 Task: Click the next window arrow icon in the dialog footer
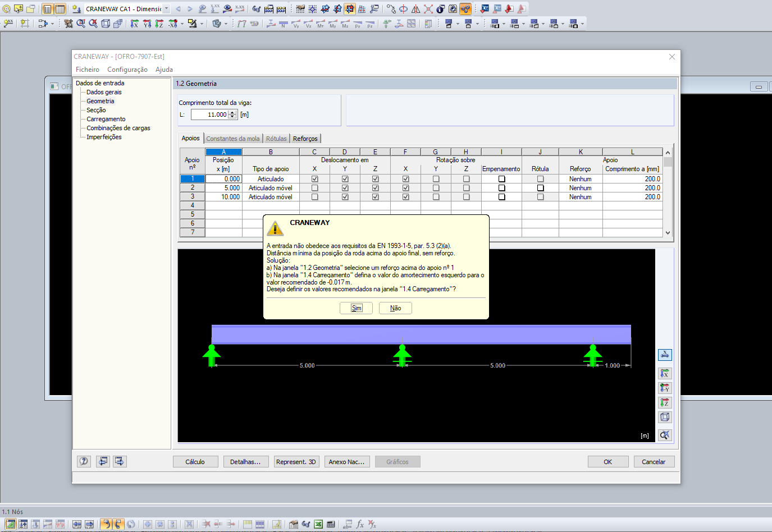120,461
